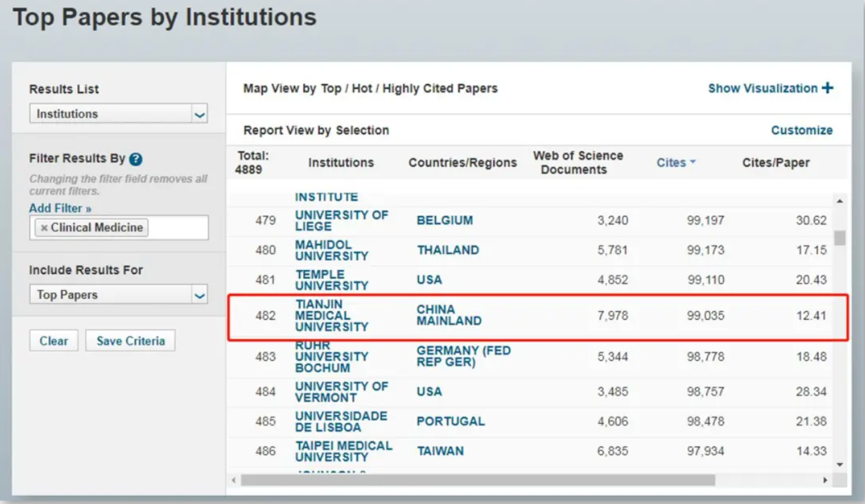This screenshot has width=865, height=504.
Task: Click the Customize link
Action: pyautogui.click(x=802, y=130)
